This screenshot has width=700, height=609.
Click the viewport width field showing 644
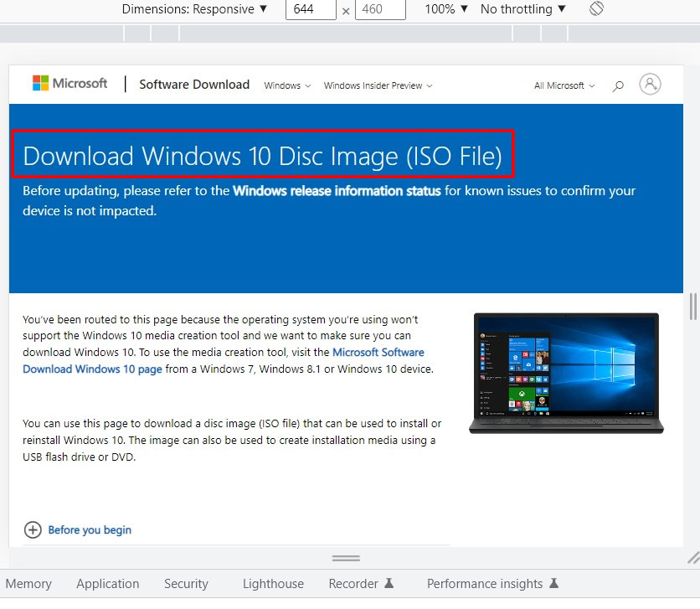click(311, 9)
